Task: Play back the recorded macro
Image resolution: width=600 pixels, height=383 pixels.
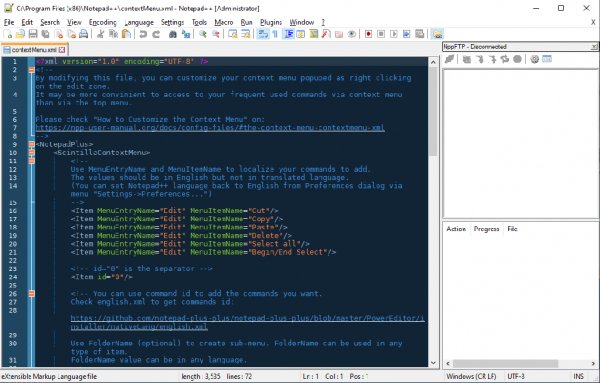Action: [394, 34]
